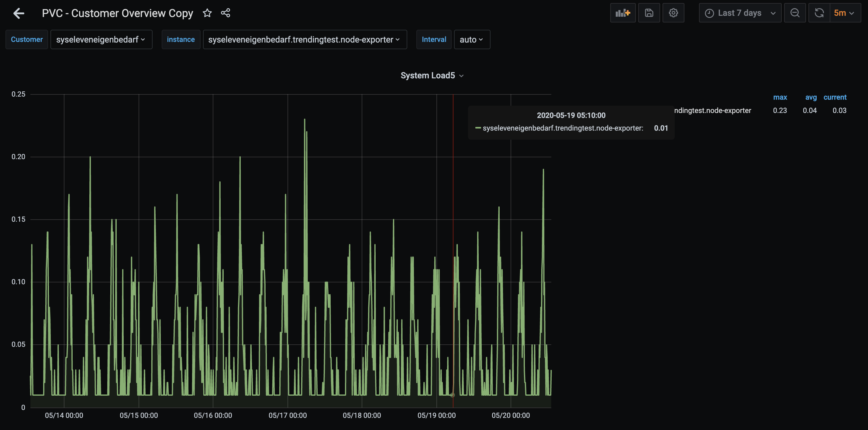Sort legend by max column

pyautogui.click(x=780, y=97)
